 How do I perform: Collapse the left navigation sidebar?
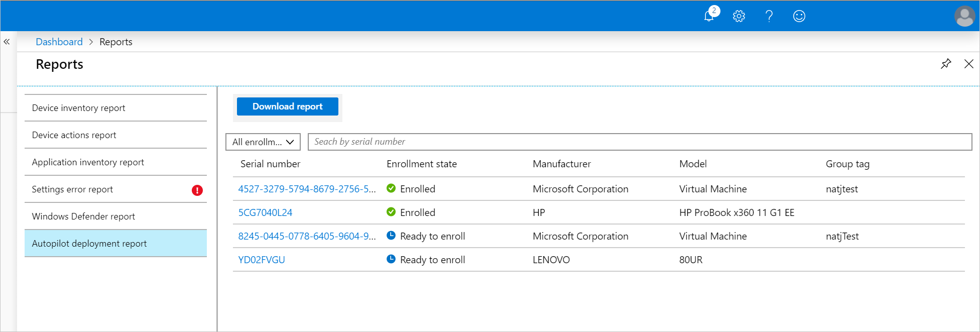click(7, 42)
